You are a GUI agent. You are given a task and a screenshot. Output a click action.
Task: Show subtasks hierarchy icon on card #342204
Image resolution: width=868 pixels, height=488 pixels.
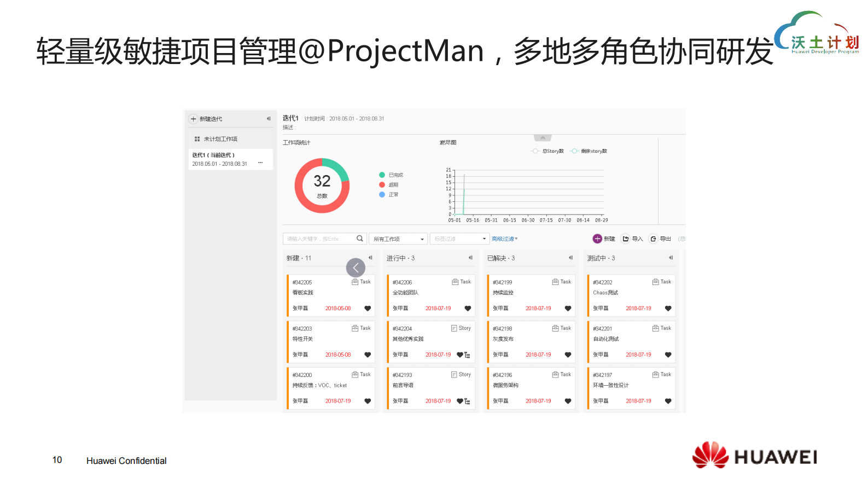click(467, 355)
